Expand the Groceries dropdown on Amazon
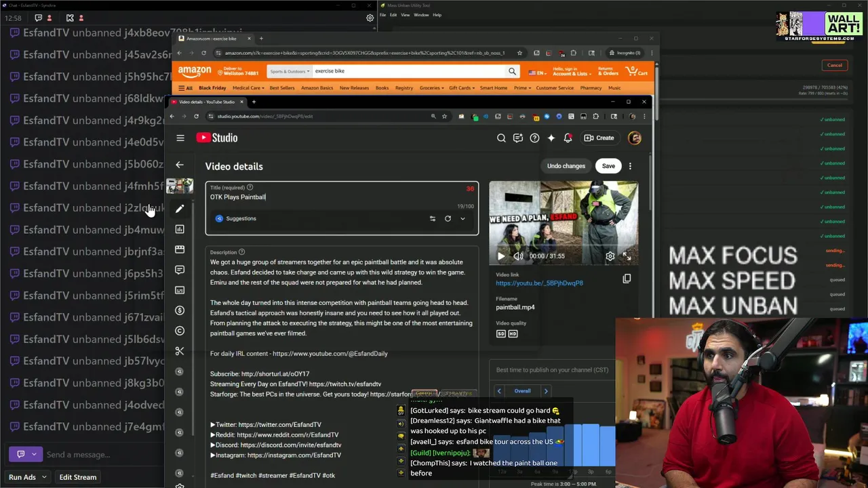 pos(431,88)
